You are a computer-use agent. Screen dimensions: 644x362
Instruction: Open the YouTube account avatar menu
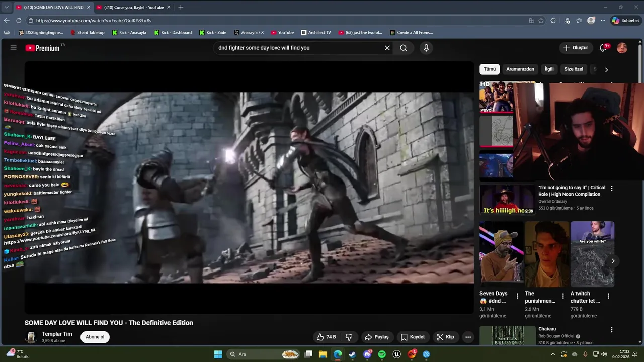[x=622, y=48]
